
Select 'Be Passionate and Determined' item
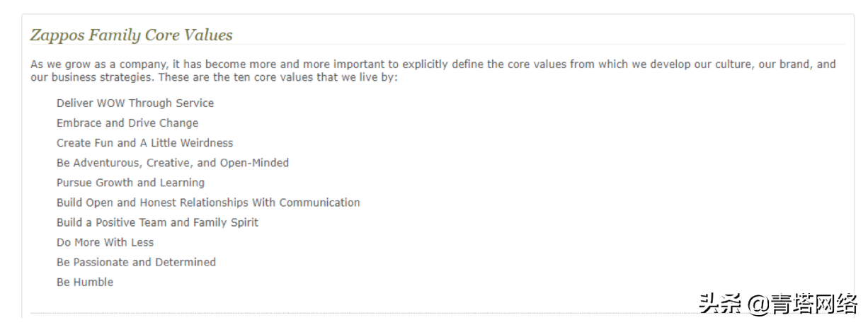[x=136, y=262]
